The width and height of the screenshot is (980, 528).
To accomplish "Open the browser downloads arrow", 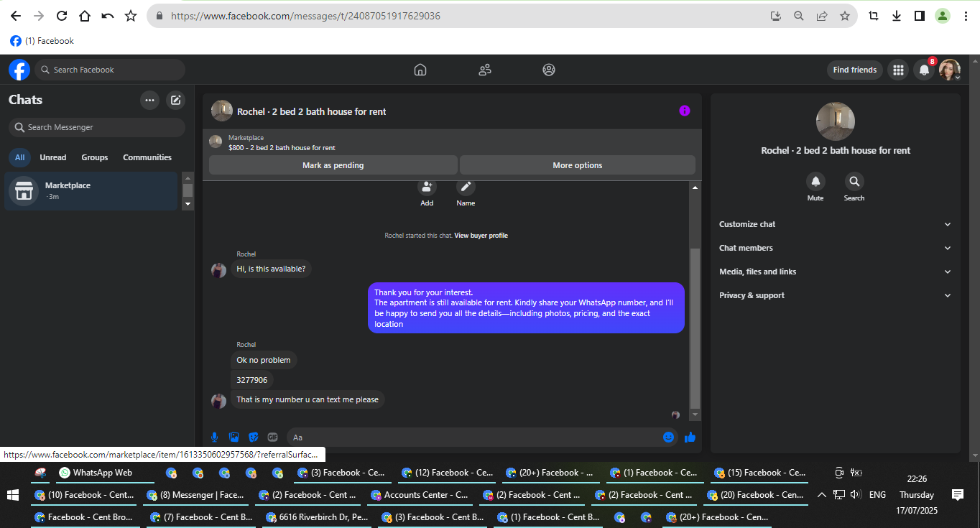I will [x=897, y=16].
